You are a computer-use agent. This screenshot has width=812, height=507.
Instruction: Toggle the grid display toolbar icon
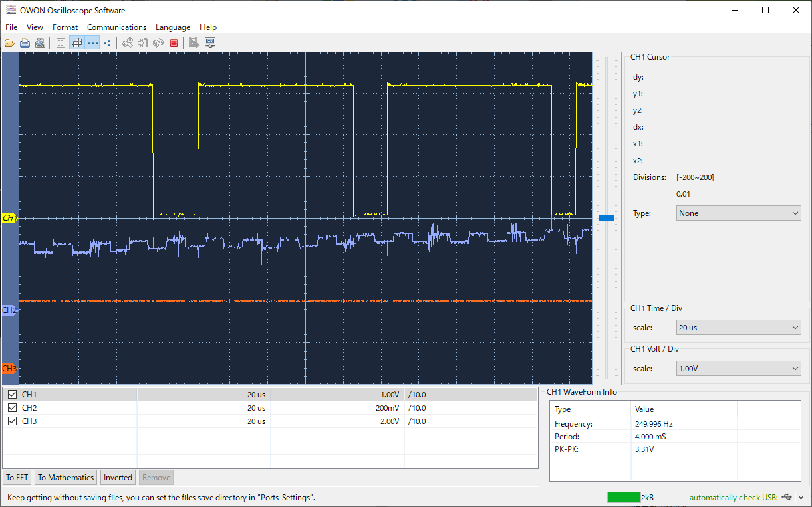pos(77,43)
